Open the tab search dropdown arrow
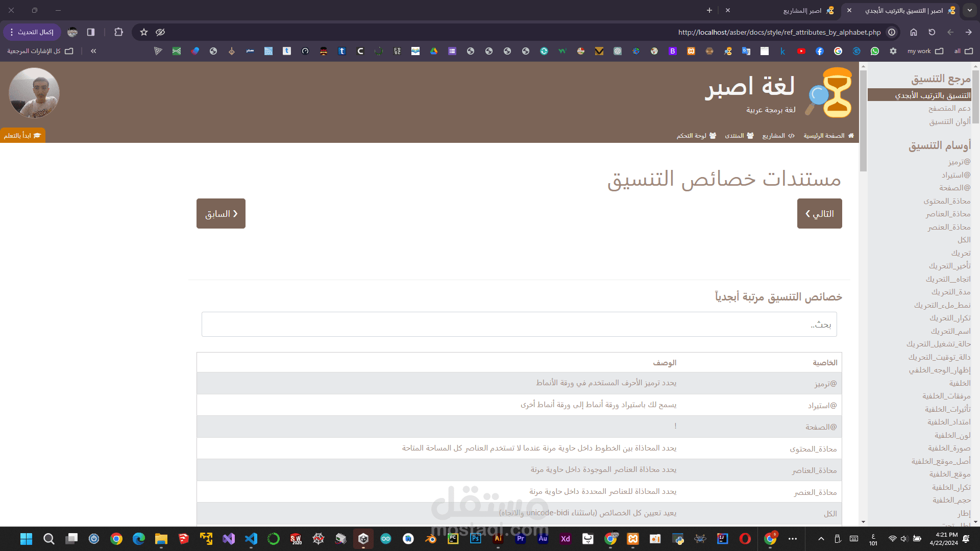This screenshot has height=551, width=980. tap(969, 10)
